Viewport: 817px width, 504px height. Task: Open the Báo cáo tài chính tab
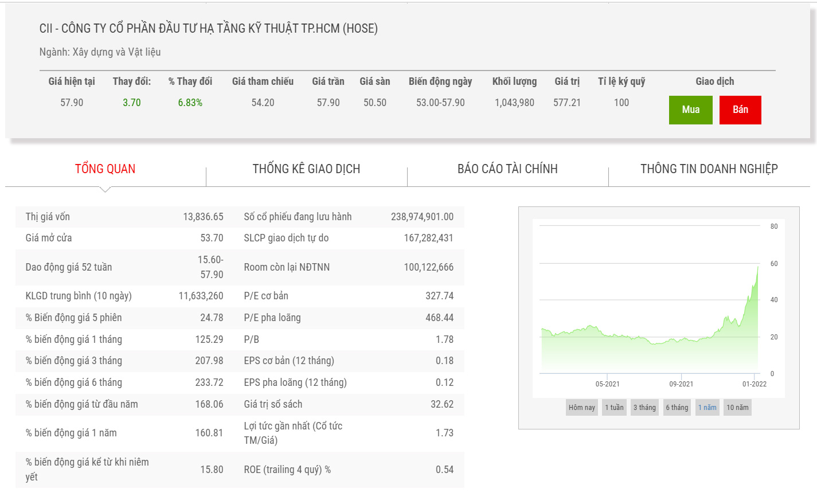coord(507,169)
